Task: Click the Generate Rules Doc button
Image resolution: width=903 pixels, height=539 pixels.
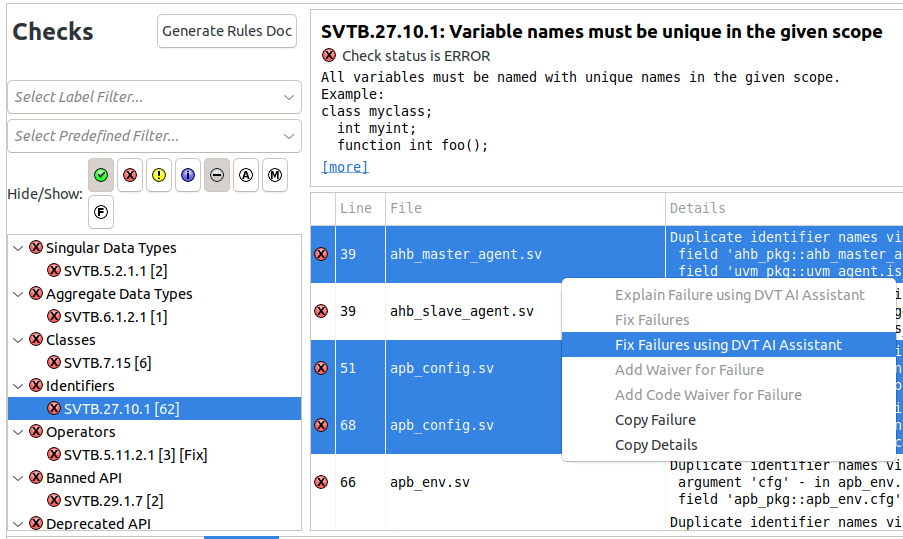Action: click(228, 31)
